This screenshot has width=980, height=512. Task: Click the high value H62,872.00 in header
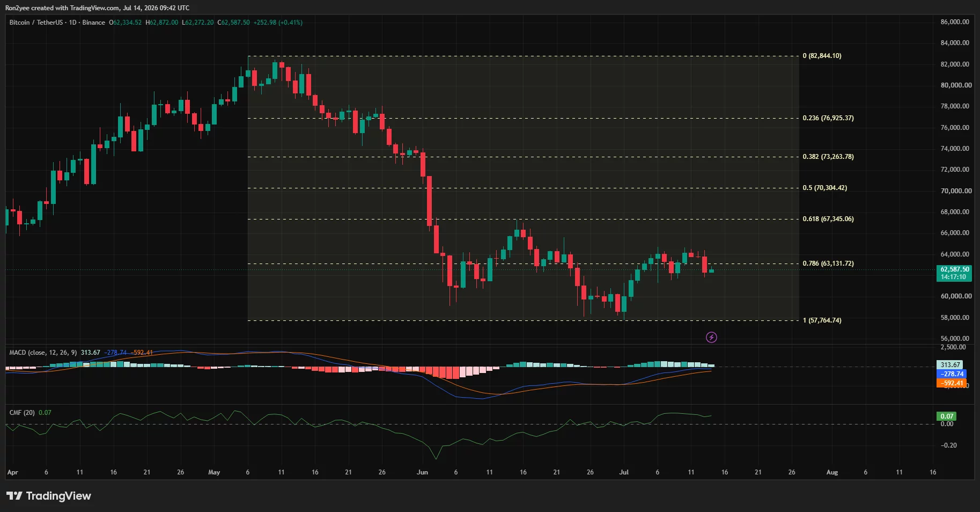[x=162, y=23]
